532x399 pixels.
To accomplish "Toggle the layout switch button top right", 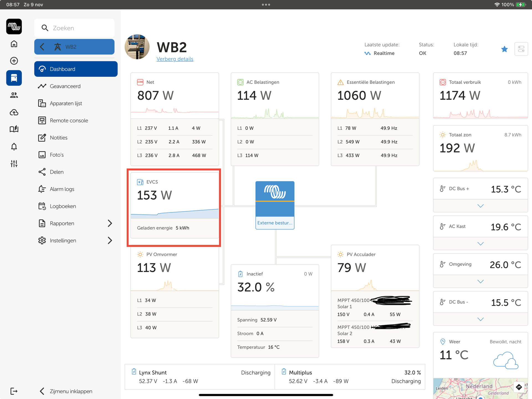I will tap(521, 49).
